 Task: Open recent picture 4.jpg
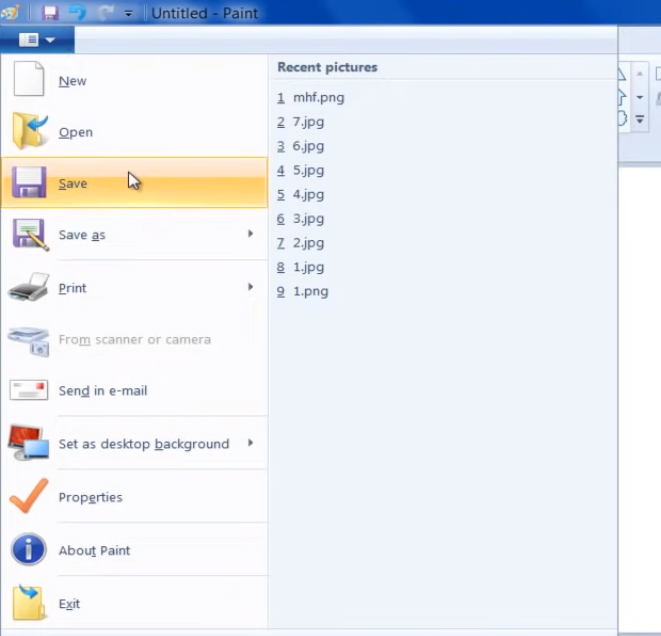click(308, 194)
